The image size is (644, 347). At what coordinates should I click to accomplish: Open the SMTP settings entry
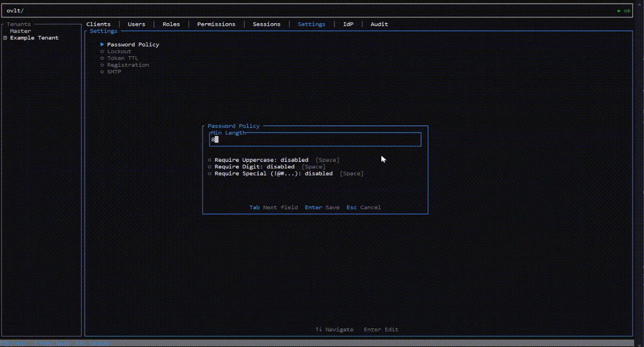click(114, 72)
